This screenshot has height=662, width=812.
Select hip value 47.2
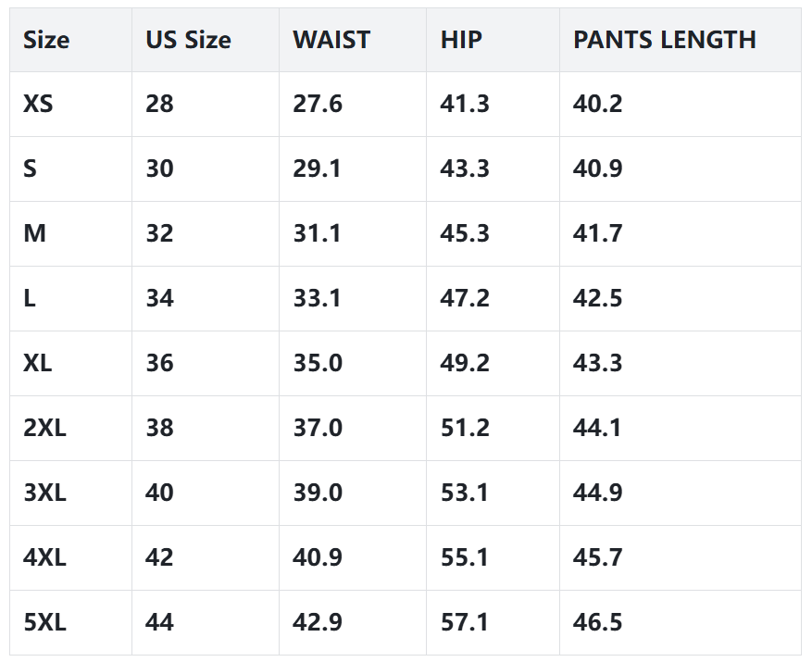(x=465, y=298)
